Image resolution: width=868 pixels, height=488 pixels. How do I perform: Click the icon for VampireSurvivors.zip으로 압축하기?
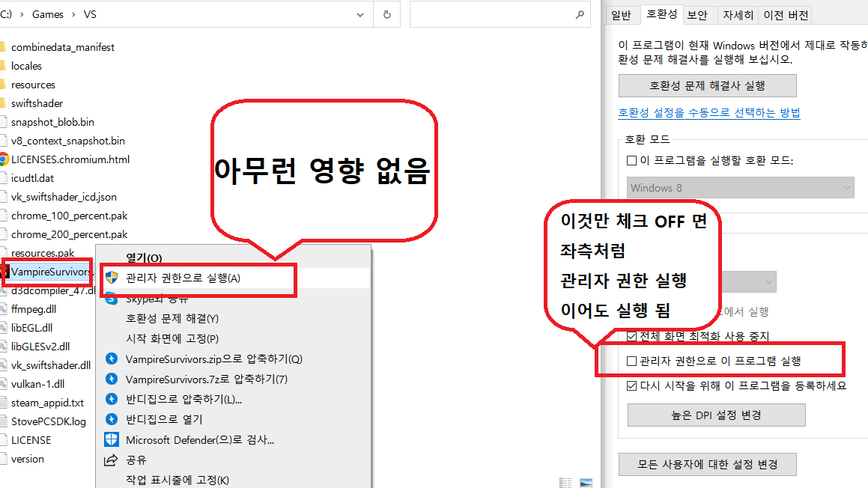(x=112, y=359)
